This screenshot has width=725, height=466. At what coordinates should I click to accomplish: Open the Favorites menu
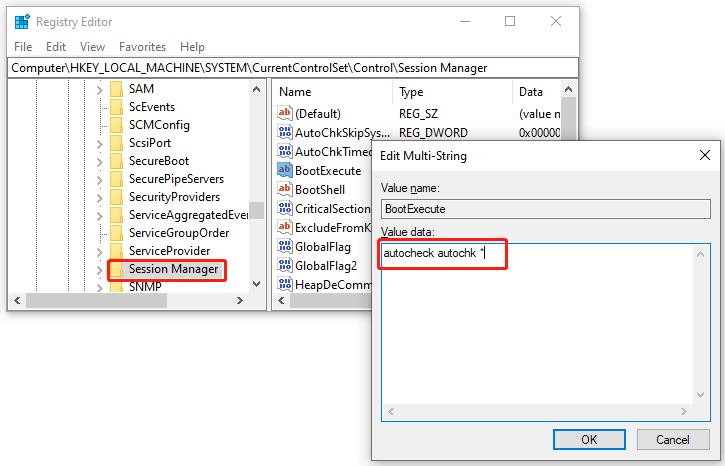tap(142, 47)
